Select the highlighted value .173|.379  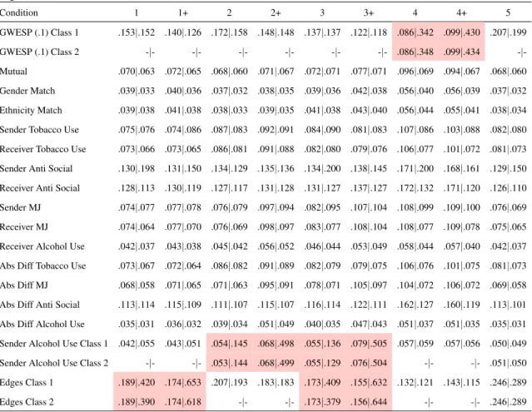[322, 402]
